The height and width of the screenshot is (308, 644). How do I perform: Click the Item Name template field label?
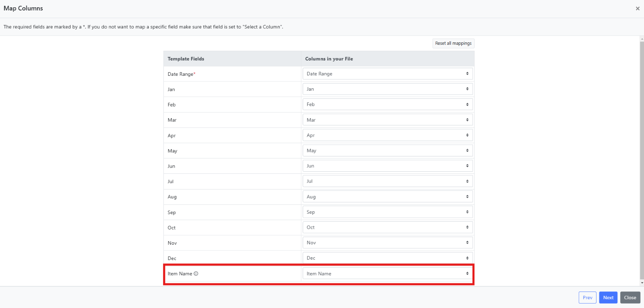tap(180, 274)
